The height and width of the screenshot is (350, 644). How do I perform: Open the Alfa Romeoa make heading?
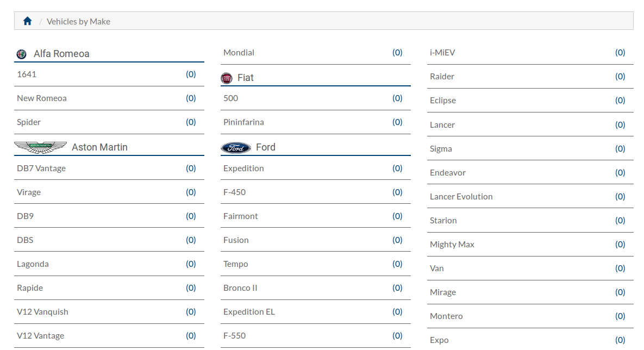[61, 53]
